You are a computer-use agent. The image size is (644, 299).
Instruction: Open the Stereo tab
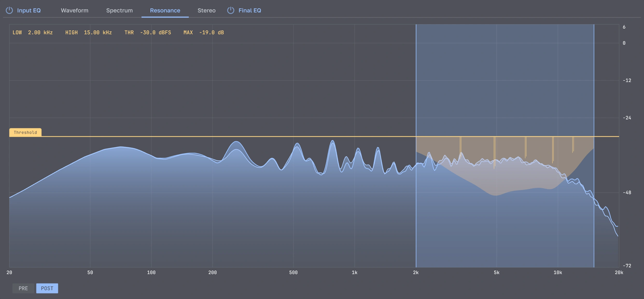(x=207, y=10)
